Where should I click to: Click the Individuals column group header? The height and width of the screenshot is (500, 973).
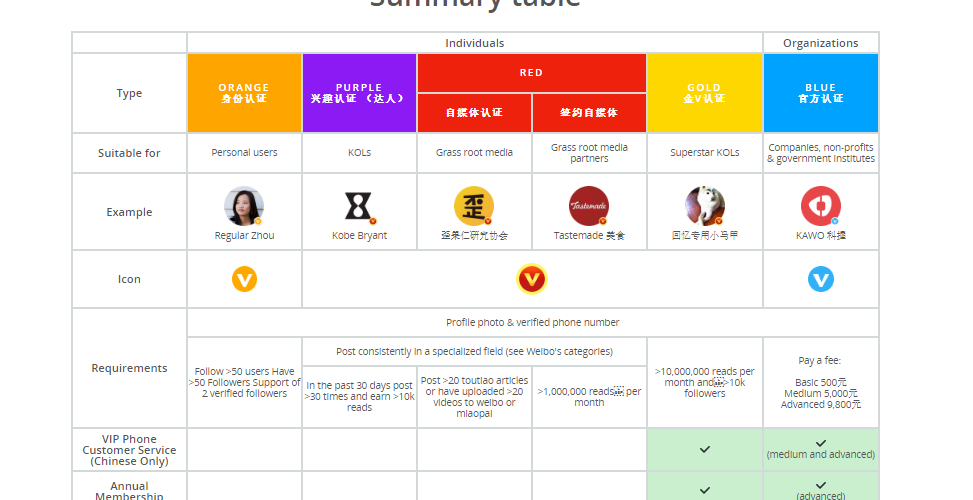[x=475, y=43]
